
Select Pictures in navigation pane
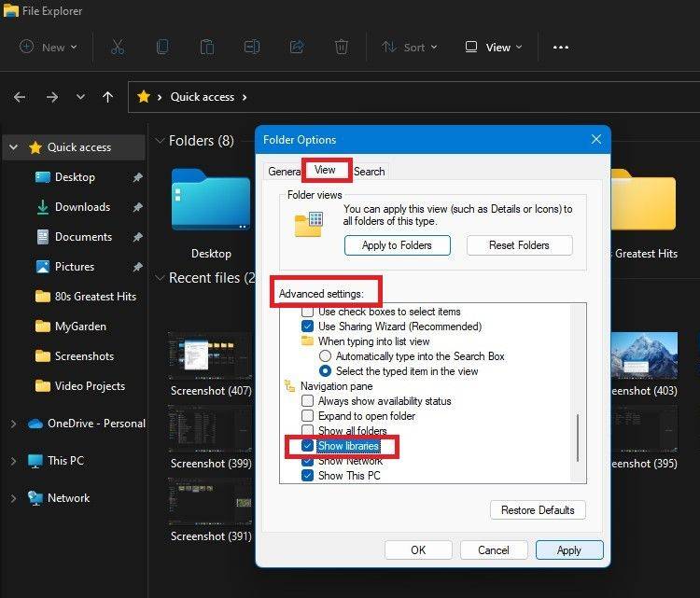point(75,267)
